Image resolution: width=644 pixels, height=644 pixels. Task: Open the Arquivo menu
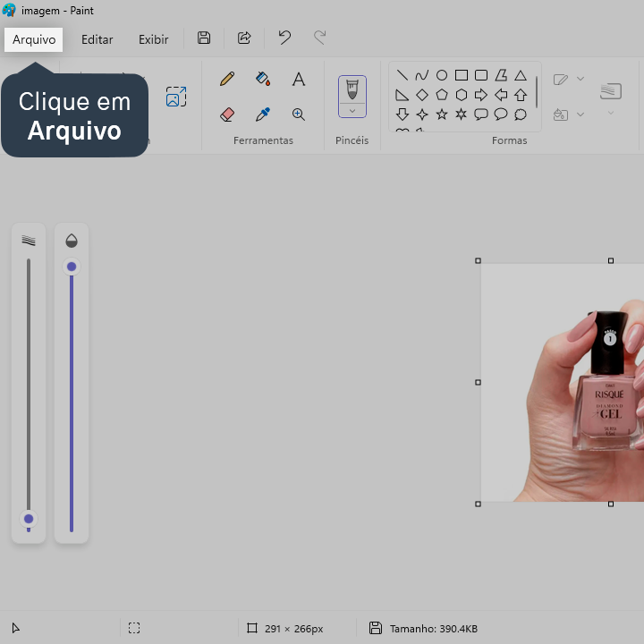(34, 39)
